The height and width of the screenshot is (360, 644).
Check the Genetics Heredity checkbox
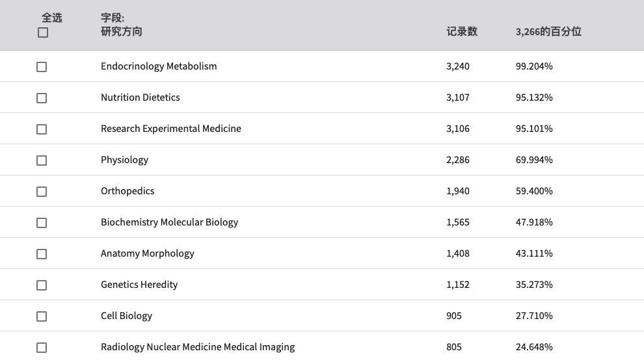coord(42,285)
